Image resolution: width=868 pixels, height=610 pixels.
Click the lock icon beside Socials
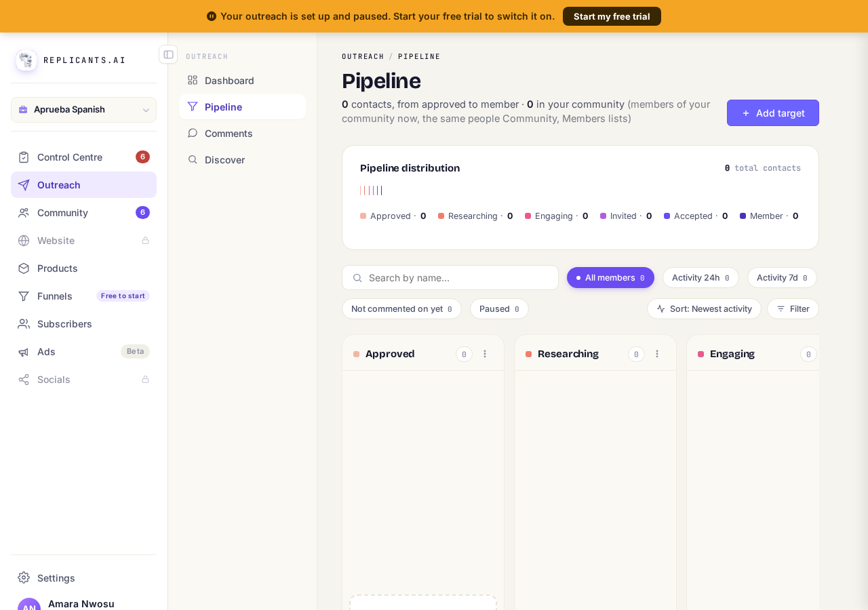[x=145, y=380]
